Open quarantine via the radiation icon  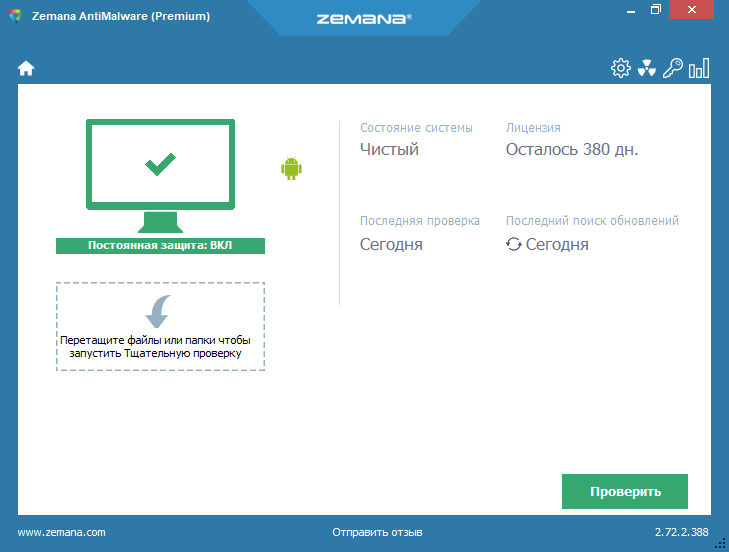647,68
